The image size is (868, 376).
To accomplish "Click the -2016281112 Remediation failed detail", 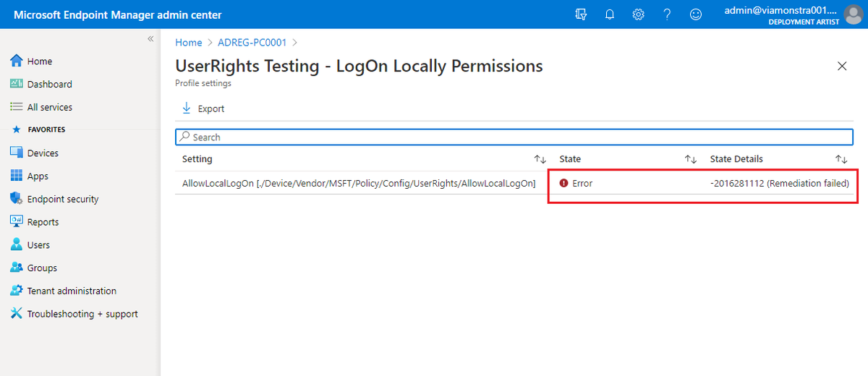I will pyautogui.click(x=780, y=184).
